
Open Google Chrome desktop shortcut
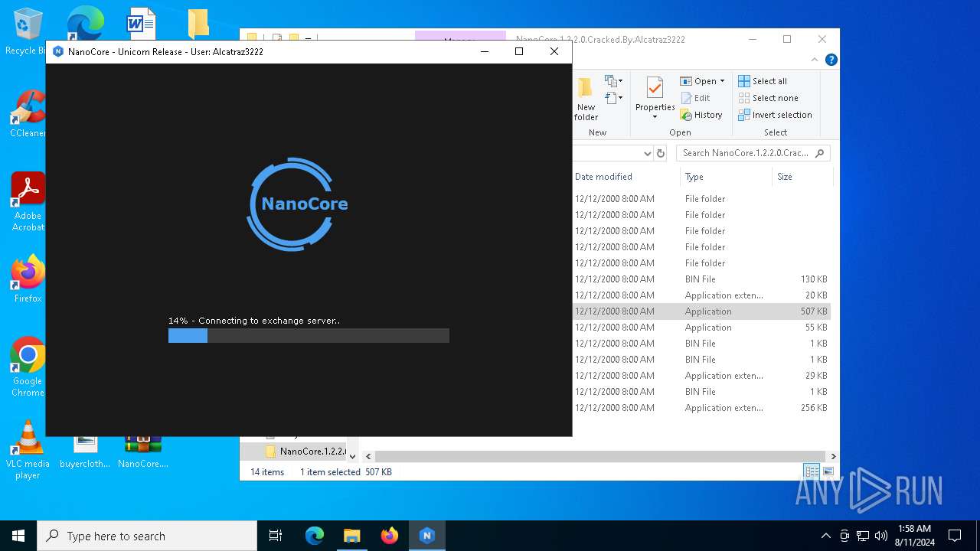28,367
